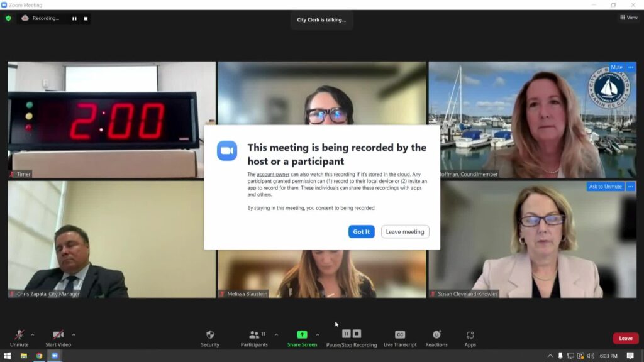Open the Participants panel
The width and height of the screenshot is (644, 362).
254,339
